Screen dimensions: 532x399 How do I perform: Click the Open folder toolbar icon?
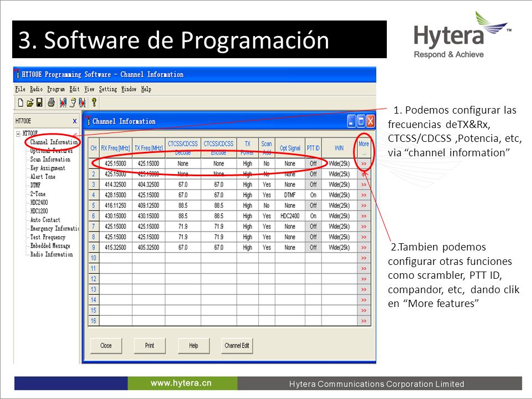coord(30,103)
